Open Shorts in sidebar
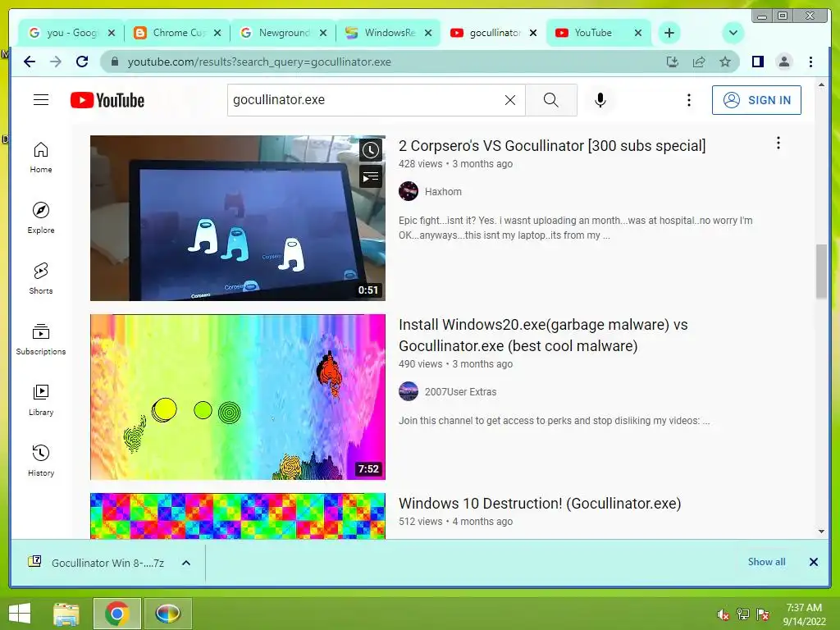 click(x=41, y=279)
